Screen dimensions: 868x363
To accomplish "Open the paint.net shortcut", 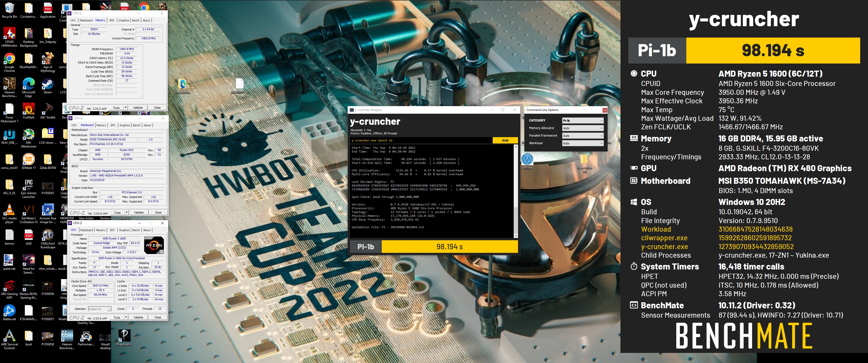I will click(x=9, y=262).
